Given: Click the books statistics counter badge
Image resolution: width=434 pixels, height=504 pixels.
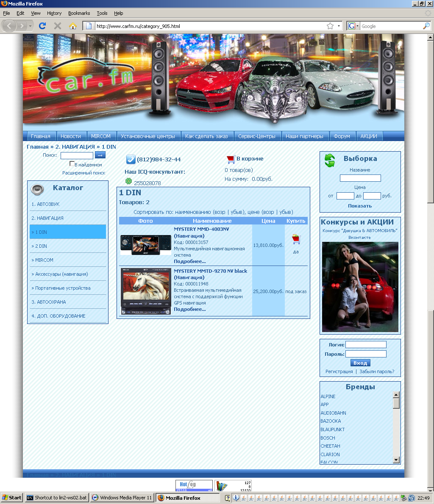Looking at the screenshot, I should (x=233, y=486).
